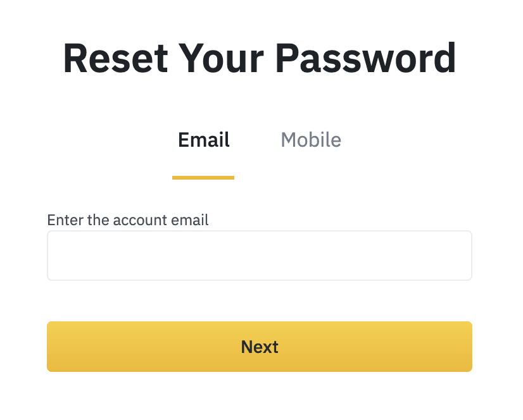Submit the form with Next

[259, 347]
